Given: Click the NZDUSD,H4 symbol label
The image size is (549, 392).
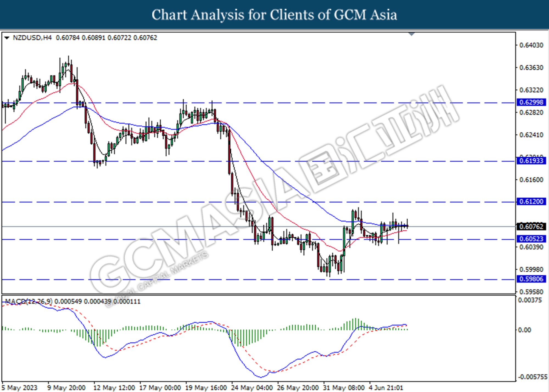Looking at the screenshot, I should pos(32,38).
